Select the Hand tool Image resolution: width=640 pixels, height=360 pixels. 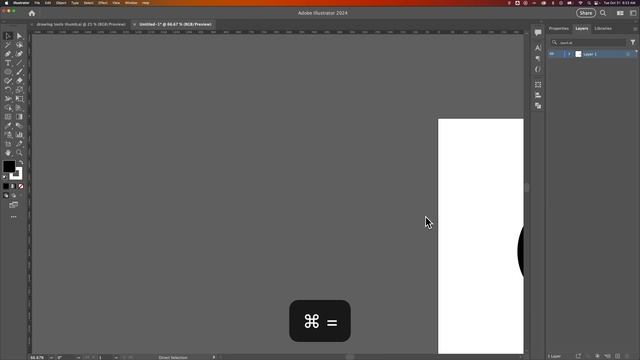point(8,153)
